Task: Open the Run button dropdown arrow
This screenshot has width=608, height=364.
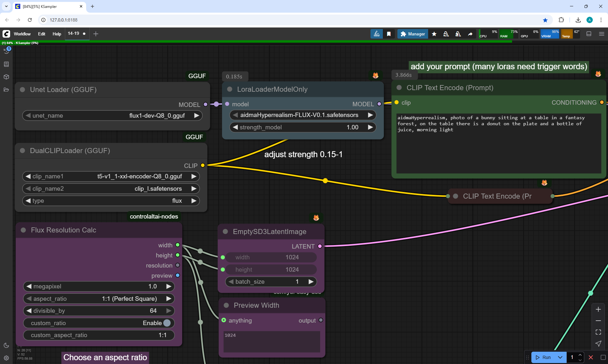Action: (x=560, y=357)
